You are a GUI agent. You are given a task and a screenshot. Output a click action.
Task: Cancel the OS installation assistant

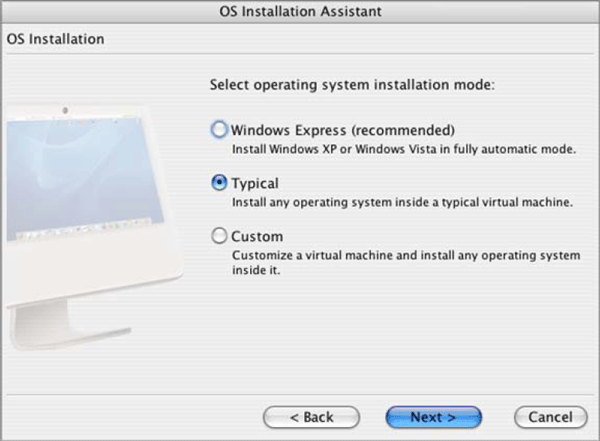[x=550, y=416]
